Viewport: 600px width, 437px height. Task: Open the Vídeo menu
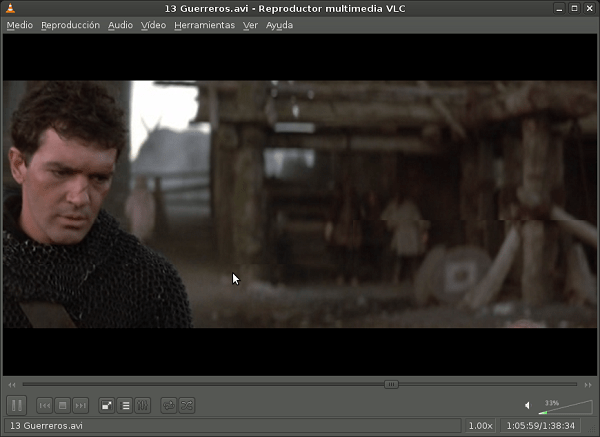(x=153, y=25)
